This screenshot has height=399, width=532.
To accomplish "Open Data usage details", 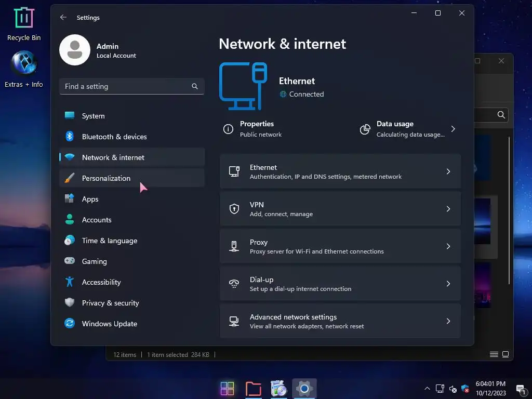I will [x=407, y=129].
